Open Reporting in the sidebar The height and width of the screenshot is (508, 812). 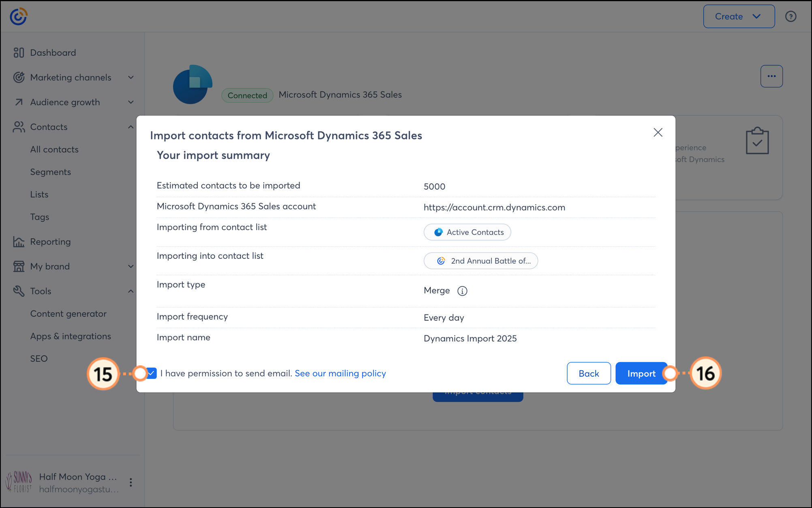[x=50, y=242]
